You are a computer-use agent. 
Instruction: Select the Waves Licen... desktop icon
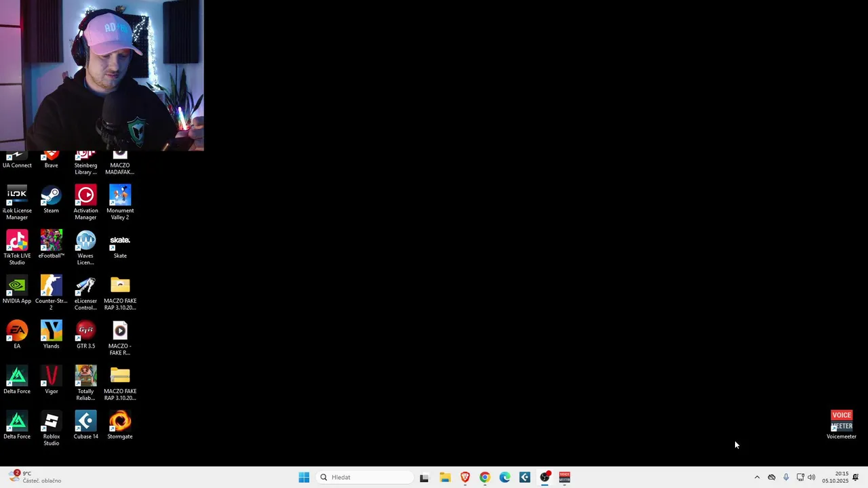(x=85, y=247)
